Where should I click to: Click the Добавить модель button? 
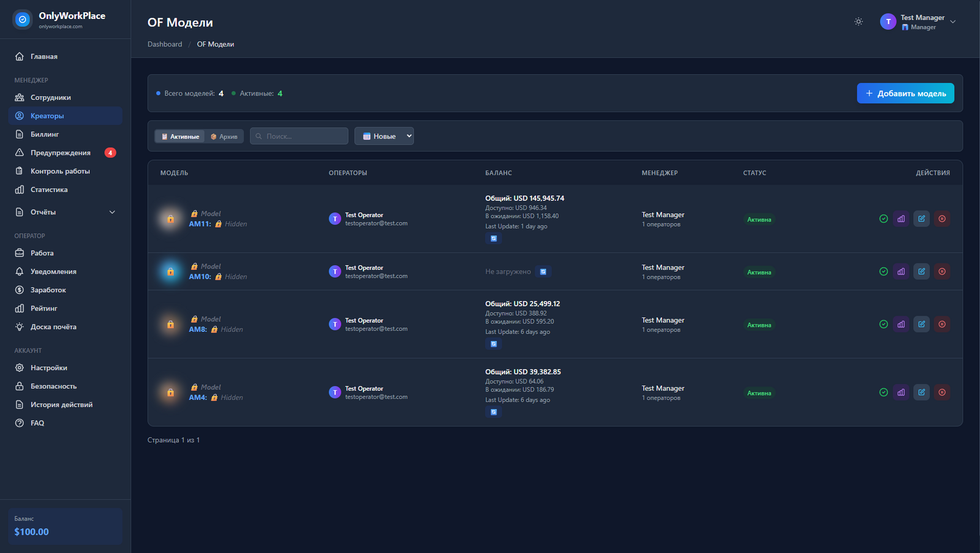pos(905,93)
